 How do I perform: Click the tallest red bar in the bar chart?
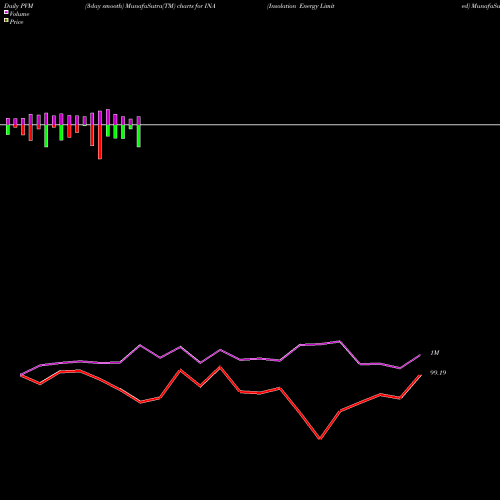tap(100, 142)
